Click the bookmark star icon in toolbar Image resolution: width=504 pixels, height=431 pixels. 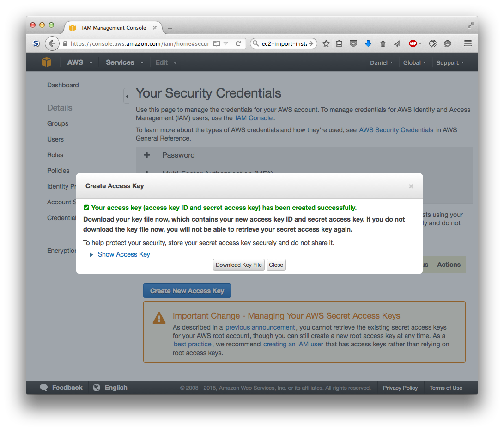pyautogui.click(x=326, y=44)
